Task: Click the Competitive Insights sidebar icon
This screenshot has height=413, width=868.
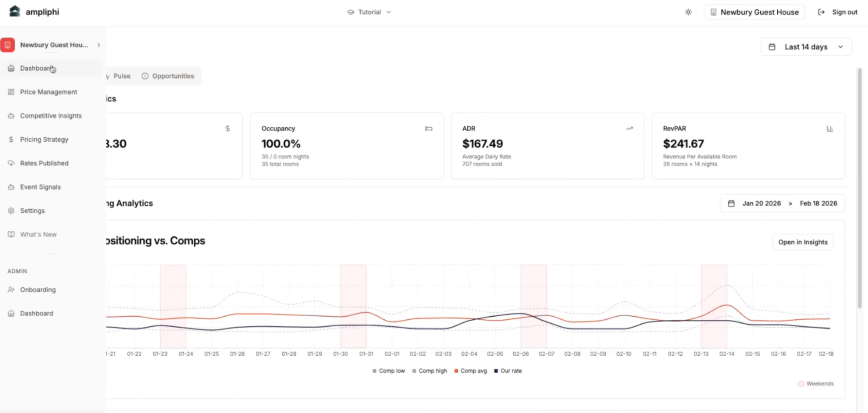Action: click(11, 116)
